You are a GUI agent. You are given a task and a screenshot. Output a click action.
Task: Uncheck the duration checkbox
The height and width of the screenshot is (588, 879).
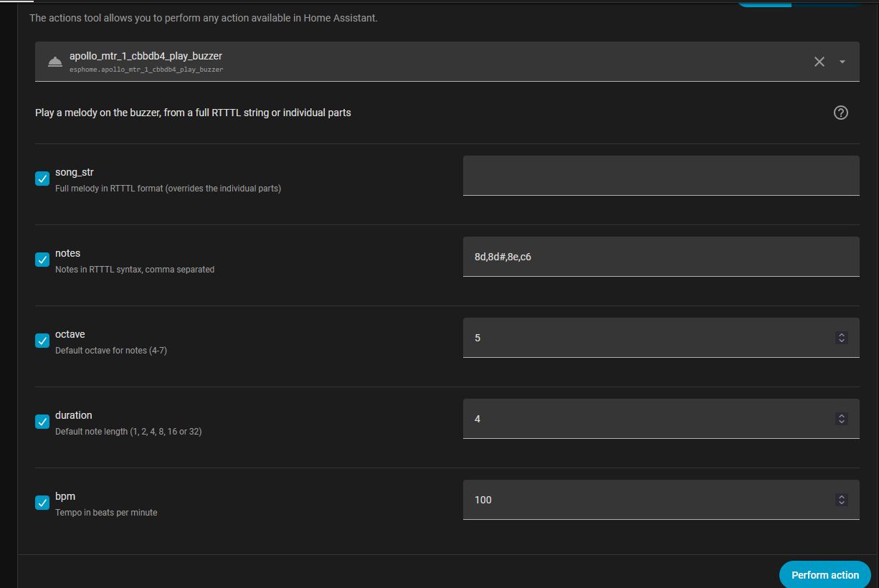pos(42,422)
